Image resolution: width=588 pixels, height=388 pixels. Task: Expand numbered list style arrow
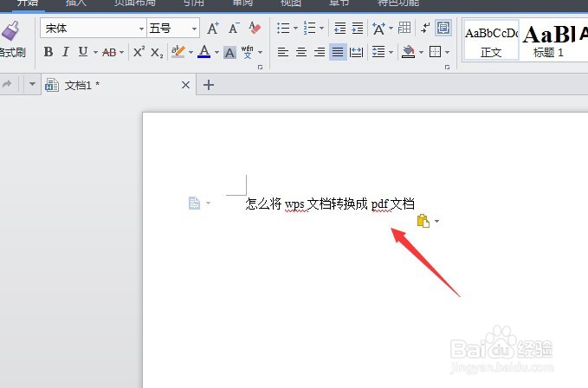coord(322,28)
